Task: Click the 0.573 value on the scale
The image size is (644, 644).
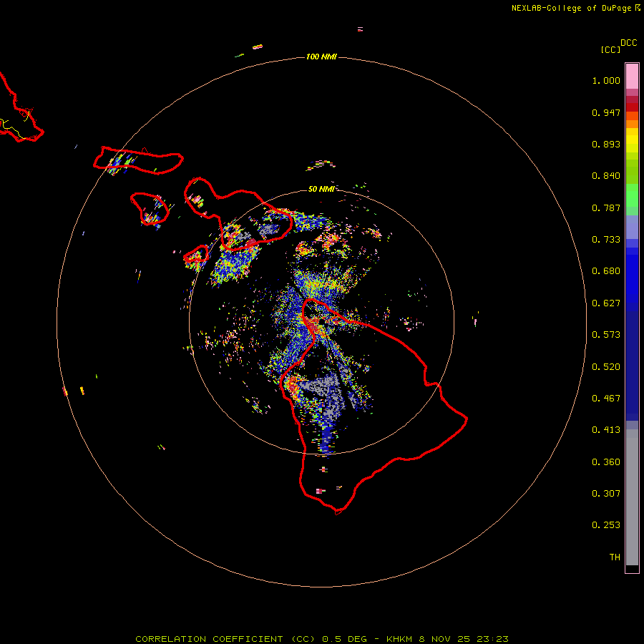Action: (x=606, y=335)
